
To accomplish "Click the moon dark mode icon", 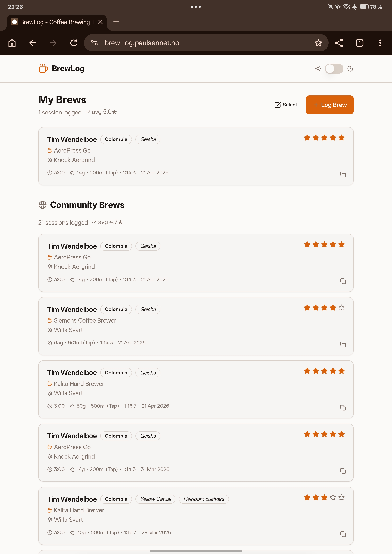I will point(350,69).
